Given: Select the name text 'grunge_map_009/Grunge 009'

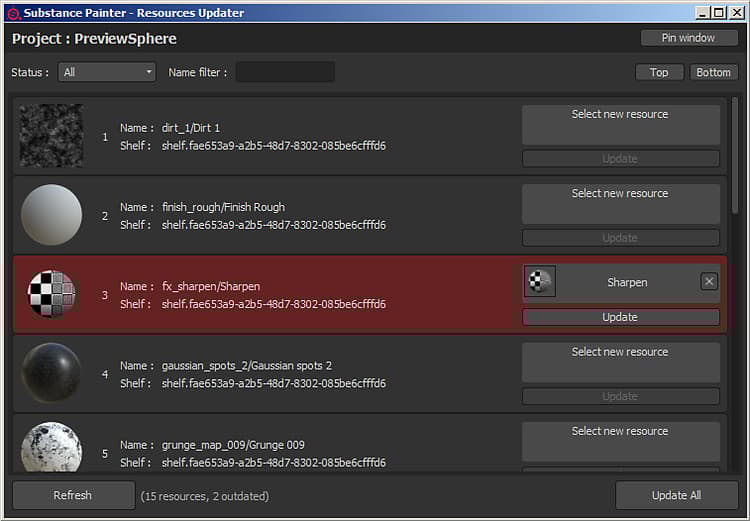Looking at the screenshot, I should point(233,445).
